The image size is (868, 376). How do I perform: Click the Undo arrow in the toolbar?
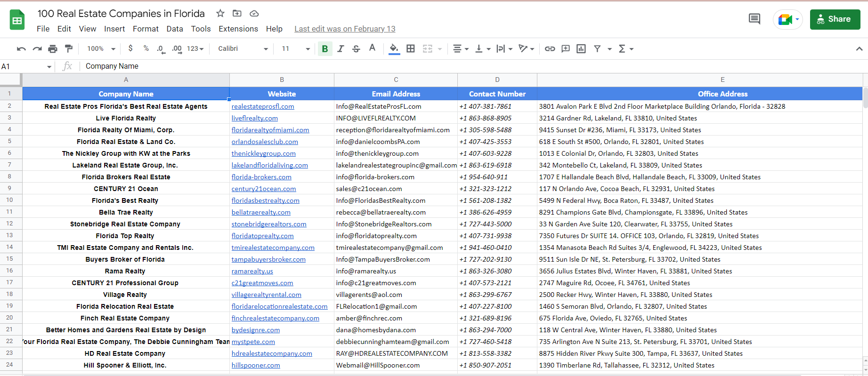21,49
